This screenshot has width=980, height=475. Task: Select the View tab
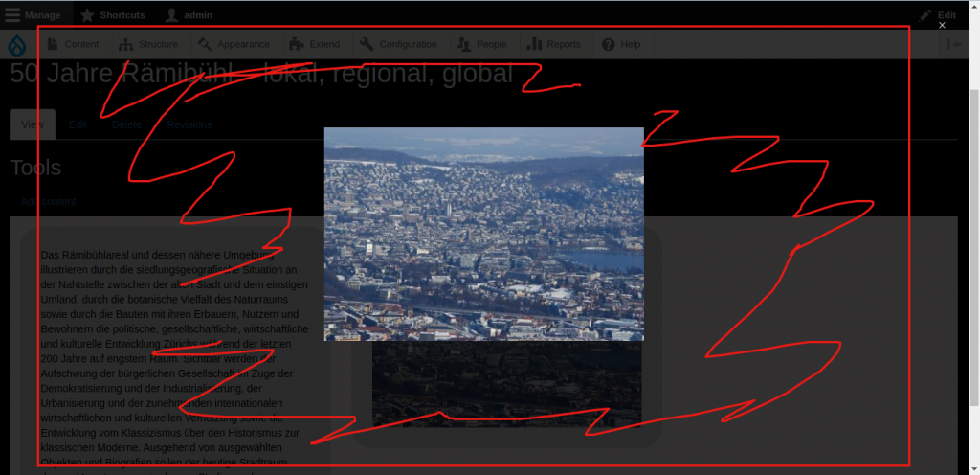(33, 124)
